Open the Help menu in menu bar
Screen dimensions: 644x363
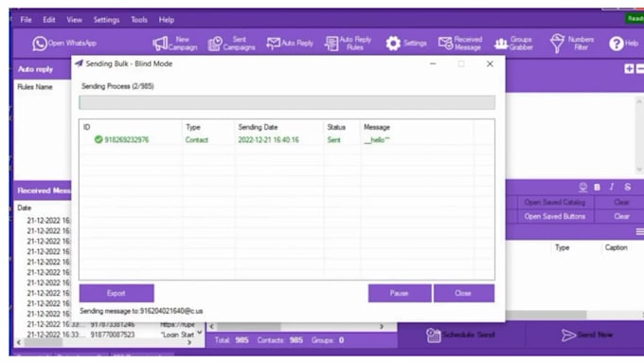[167, 20]
